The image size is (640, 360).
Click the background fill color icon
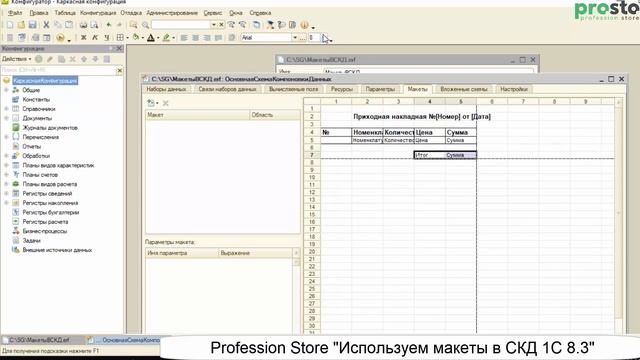point(136,38)
